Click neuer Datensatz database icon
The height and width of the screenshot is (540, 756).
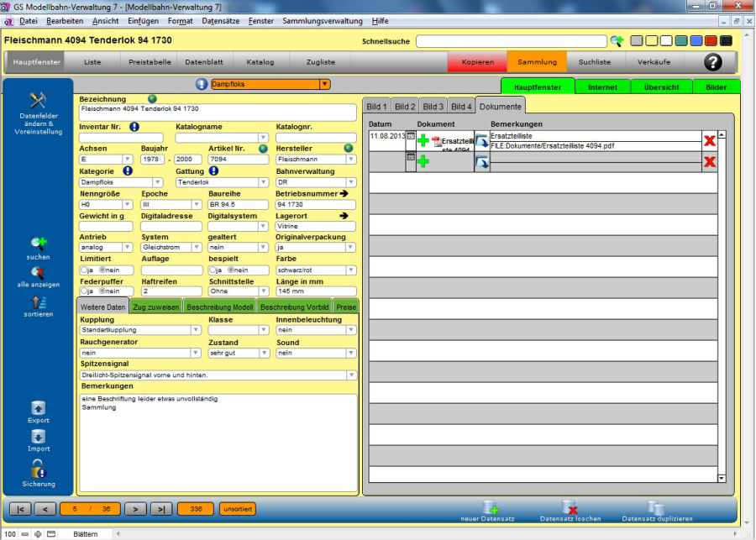click(x=490, y=507)
